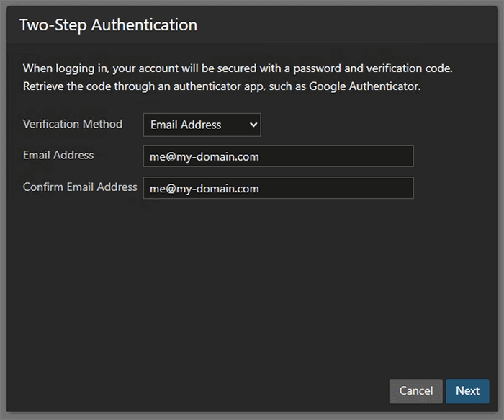This screenshot has height=420, width=504.
Task: Click the "Confirm Email Address" label
Action: click(x=80, y=187)
